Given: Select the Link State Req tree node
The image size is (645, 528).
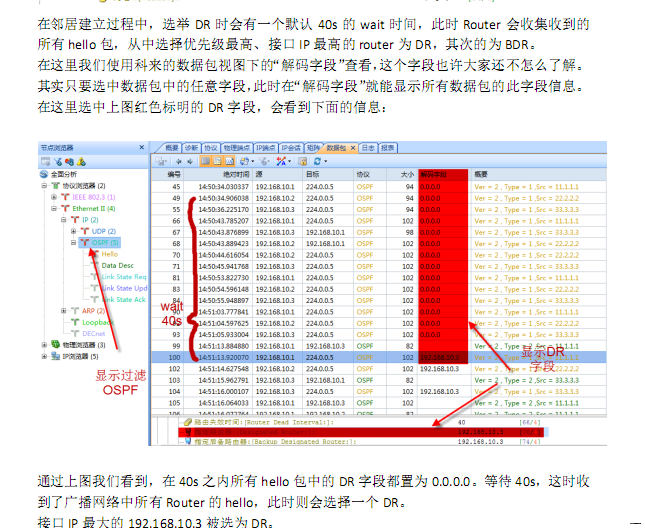Looking at the screenshot, I should (124, 277).
